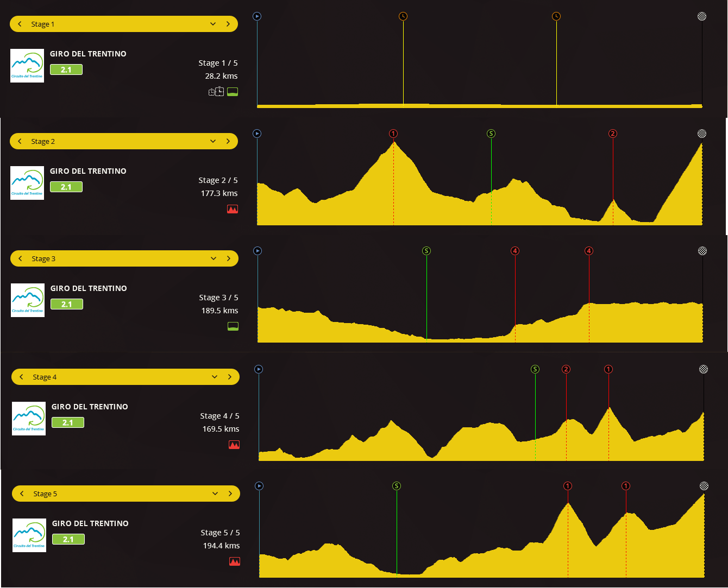This screenshot has height=588, width=728.
Task: Click the '28.2 kms' distance text
Action: (x=221, y=76)
